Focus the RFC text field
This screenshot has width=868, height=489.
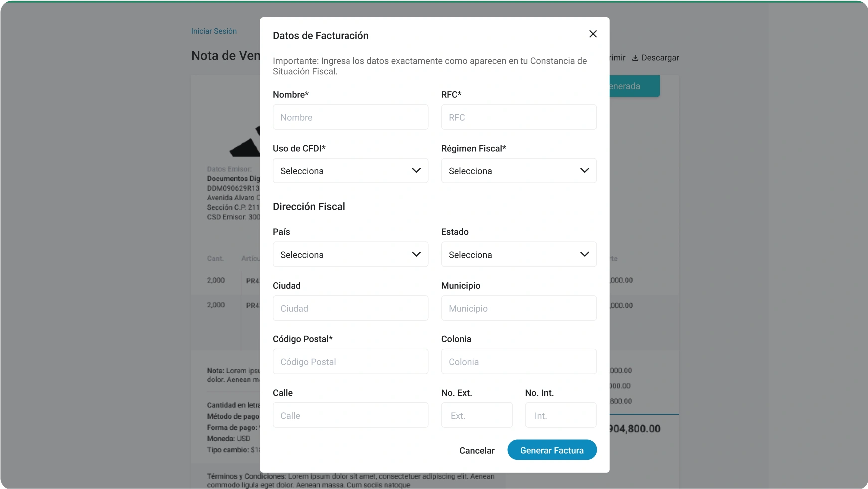519,117
